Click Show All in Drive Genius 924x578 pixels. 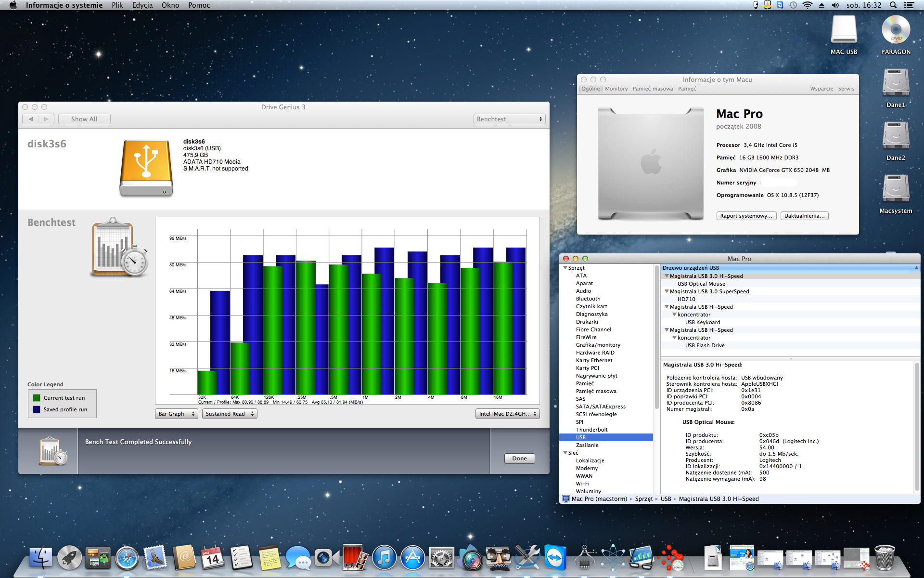click(84, 119)
